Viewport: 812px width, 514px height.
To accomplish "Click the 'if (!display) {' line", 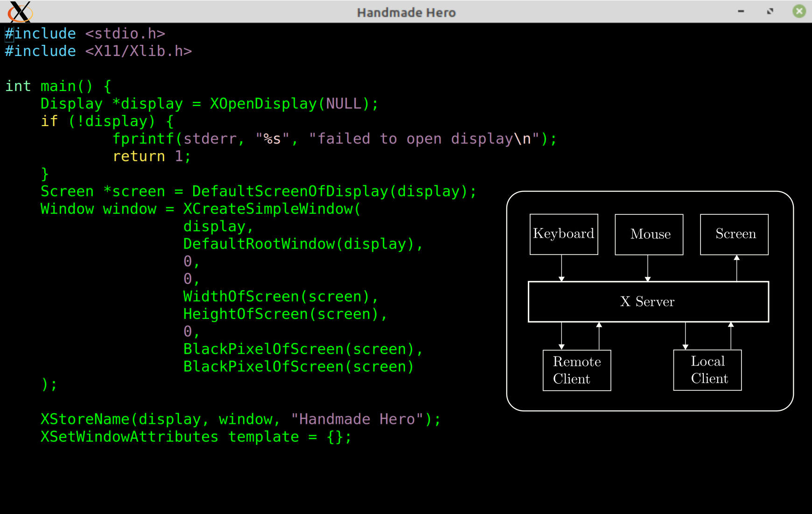I will (x=107, y=121).
